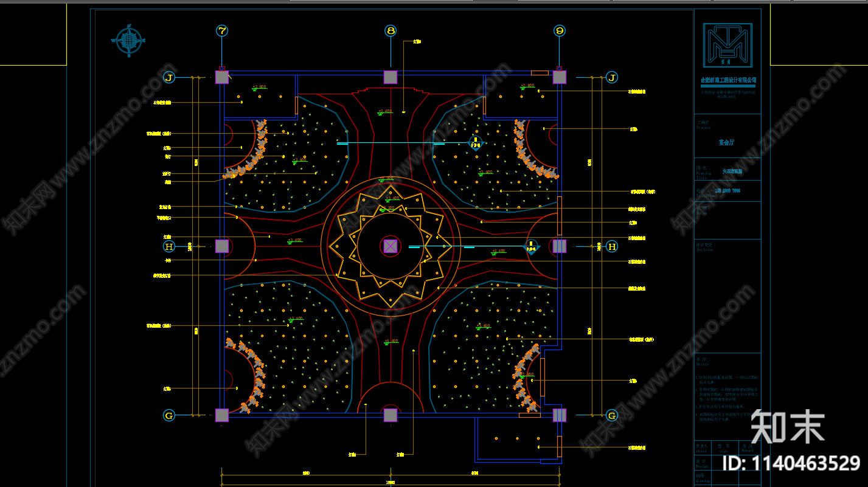Select the telephone number text
Viewport: 868px width, 487px height.
(x=727, y=190)
